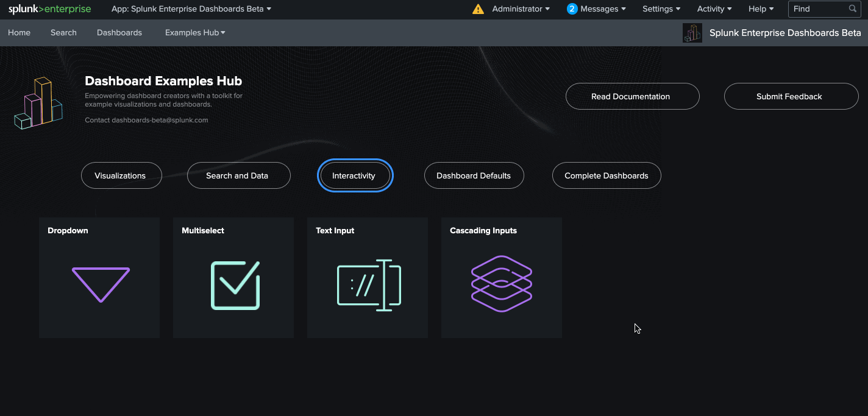Click the Text Input cursor icon
Image resolution: width=868 pixels, height=416 pixels.
point(369,285)
